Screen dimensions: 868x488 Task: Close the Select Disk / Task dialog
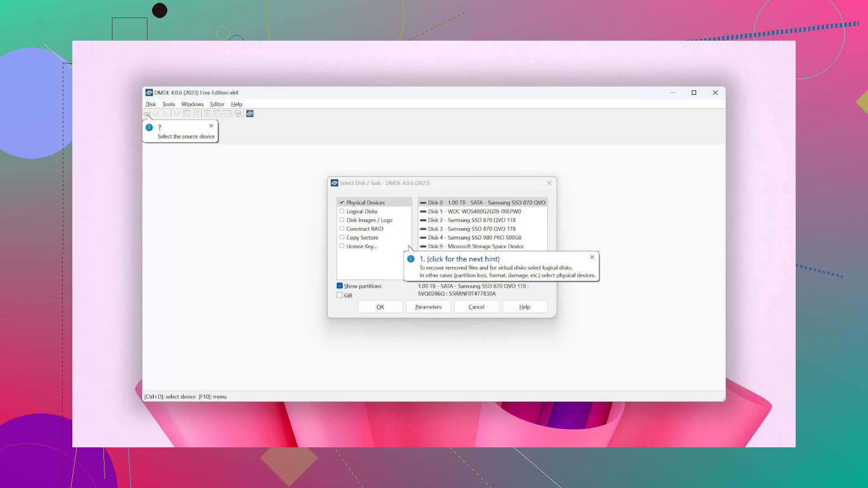click(x=549, y=183)
